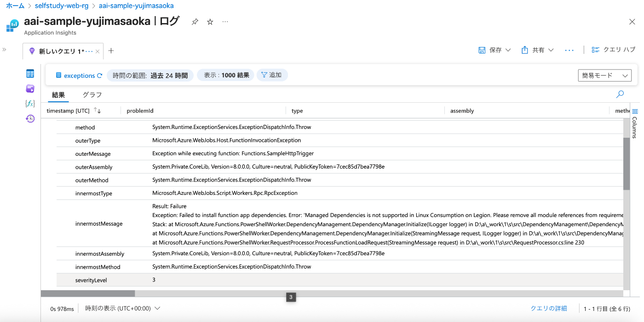Open the query history clock icon
The height and width of the screenshot is (322, 644).
click(x=30, y=118)
